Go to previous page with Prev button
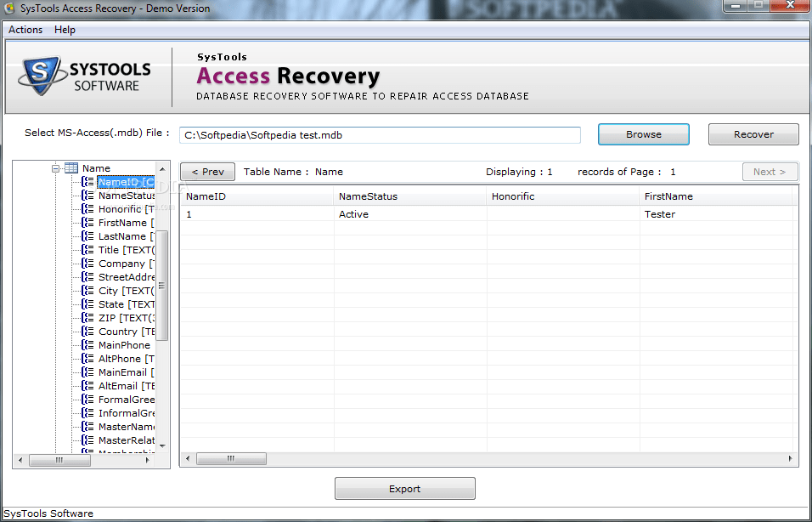Screen dimensions: 812x522 207,171
